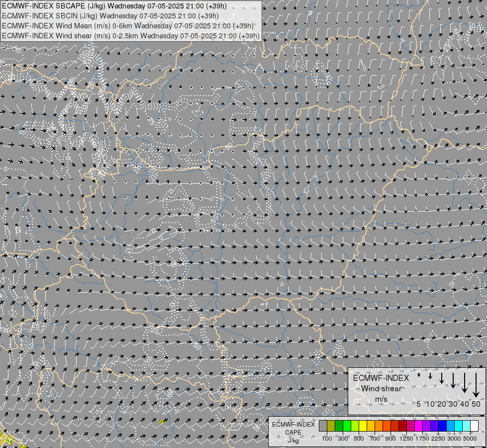This screenshot has width=487, height=448.
Task: Click the '700' value under CAPE colorbar
Action: point(375,439)
